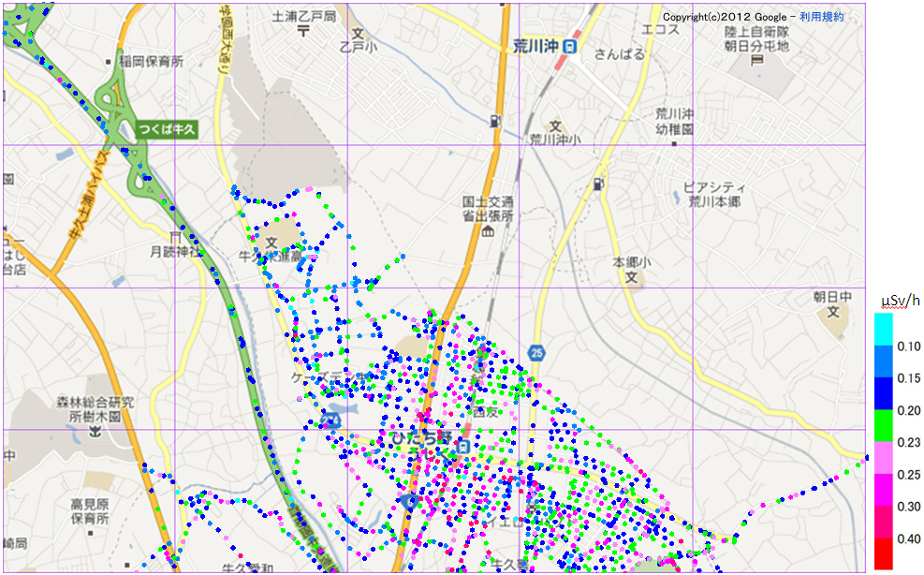This screenshot has height=575, width=924.
Task: Click the 月読神社 text label
Action: click(x=175, y=253)
